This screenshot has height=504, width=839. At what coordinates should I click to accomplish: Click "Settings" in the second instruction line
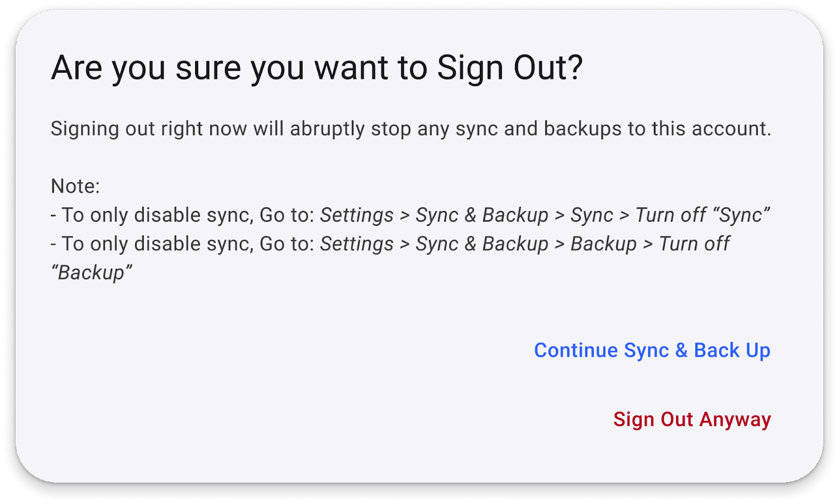pyautogui.click(x=357, y=244)
